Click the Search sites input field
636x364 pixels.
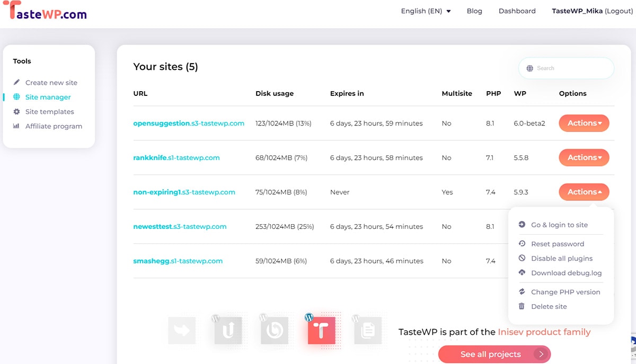(x=566, y=68)
